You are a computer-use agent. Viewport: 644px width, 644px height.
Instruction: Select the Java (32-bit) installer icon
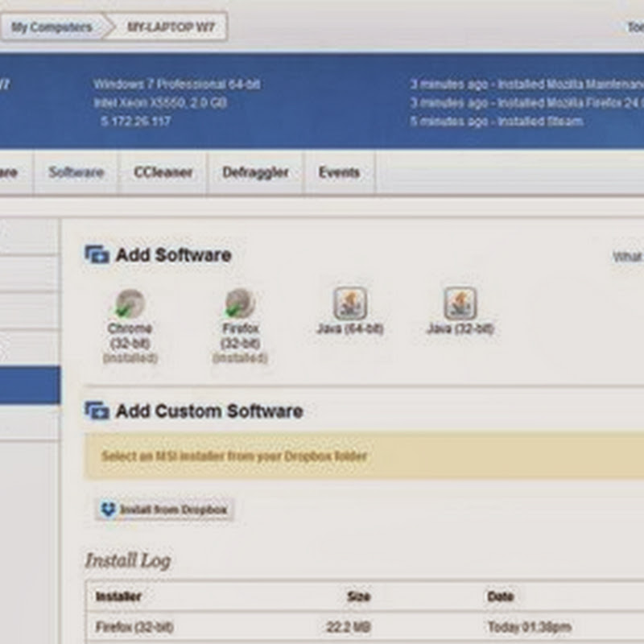[460, 303]
